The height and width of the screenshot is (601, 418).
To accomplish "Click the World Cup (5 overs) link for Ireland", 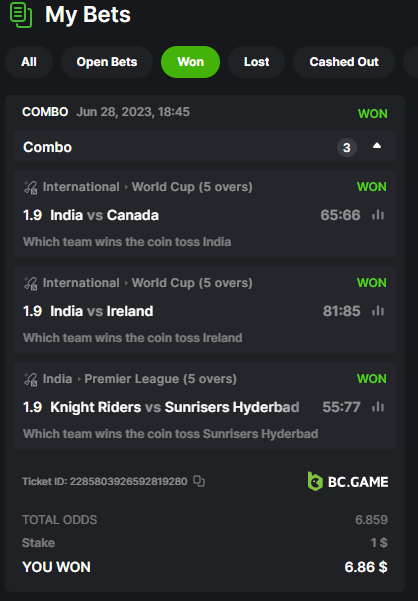I will click(192, 283).
